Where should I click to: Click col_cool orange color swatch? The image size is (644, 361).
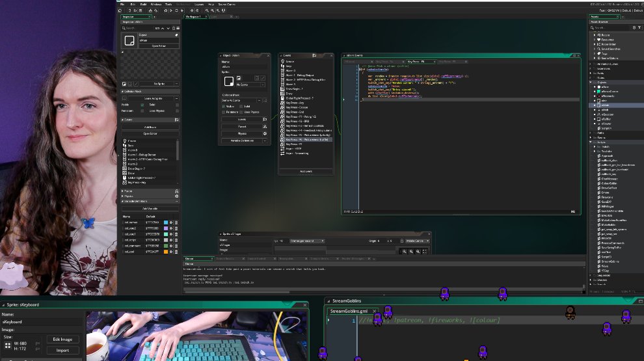[166, 251]
